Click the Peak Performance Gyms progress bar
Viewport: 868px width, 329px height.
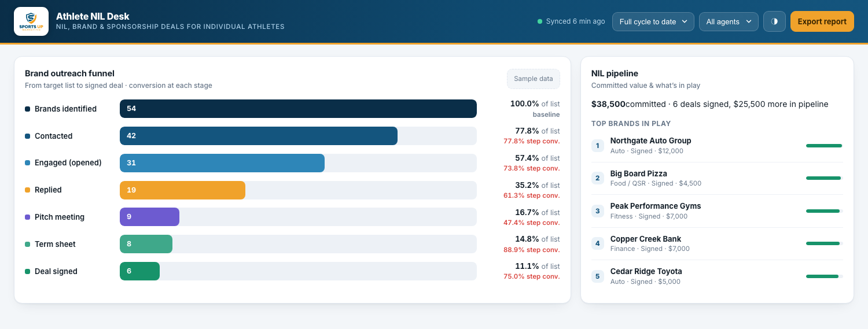pyautogui.click(x=824, y=211)
